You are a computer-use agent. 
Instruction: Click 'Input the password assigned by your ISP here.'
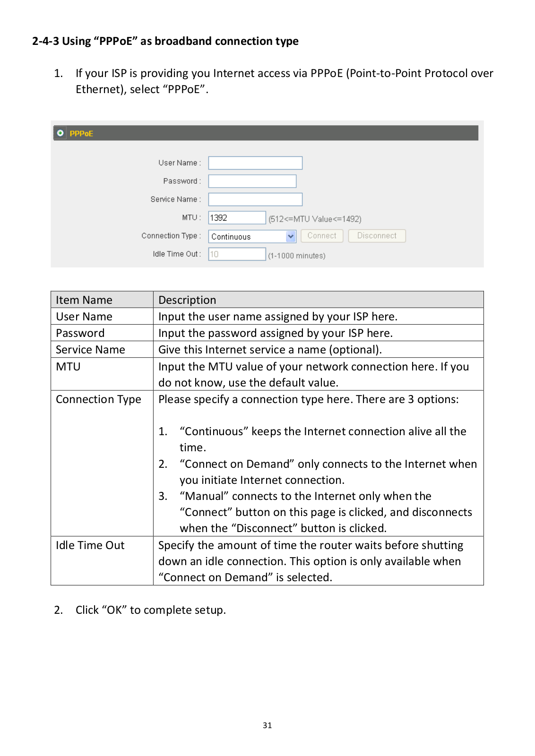pos(276,333)
